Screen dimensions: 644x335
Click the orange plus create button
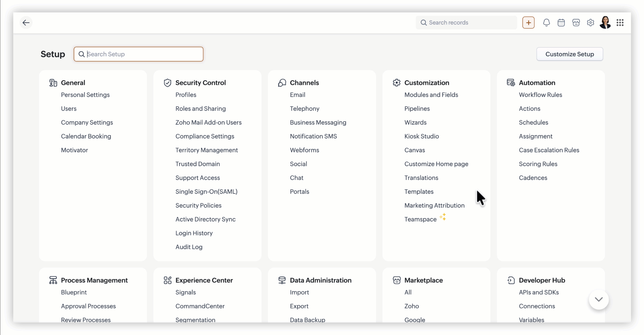click(x=528, y=22)
